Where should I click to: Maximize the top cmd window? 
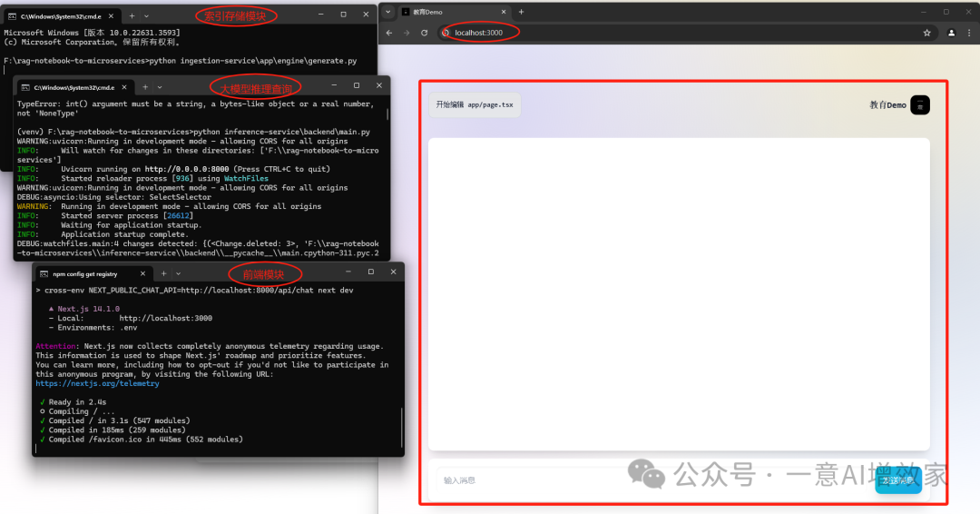(343, 15)
